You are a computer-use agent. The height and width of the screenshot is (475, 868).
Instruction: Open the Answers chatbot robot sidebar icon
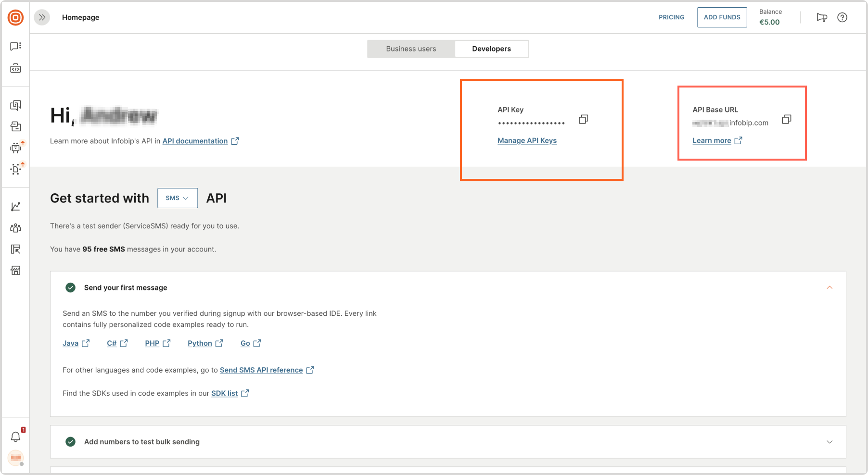[x=15, y=148]
